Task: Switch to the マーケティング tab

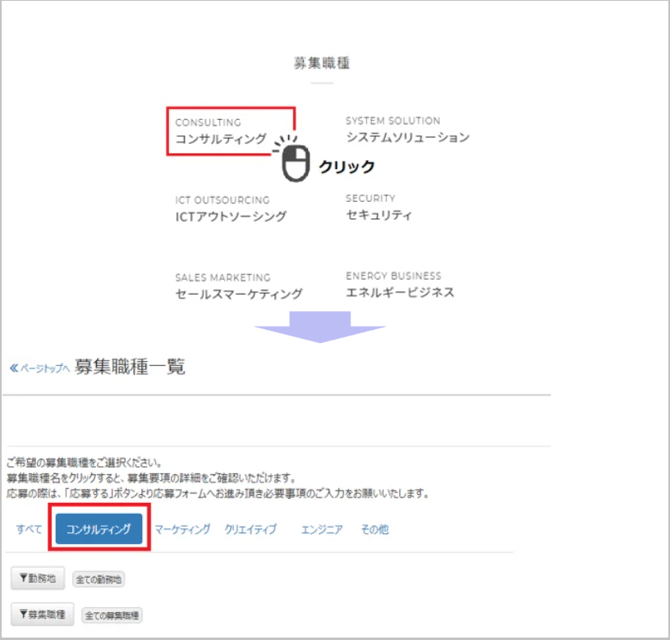Action: coord(183,529)
